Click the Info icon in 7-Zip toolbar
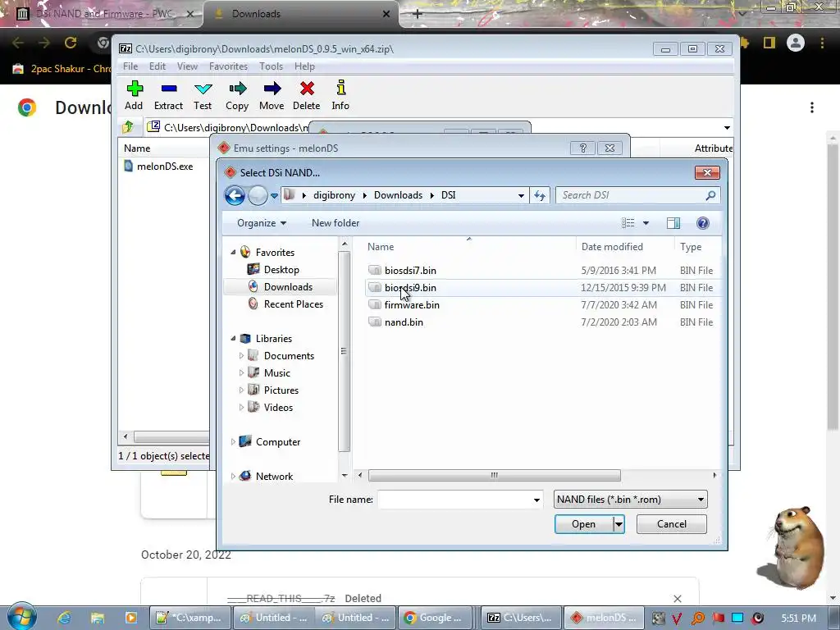This screenshot has width=840, height=630. pos(340,88)
